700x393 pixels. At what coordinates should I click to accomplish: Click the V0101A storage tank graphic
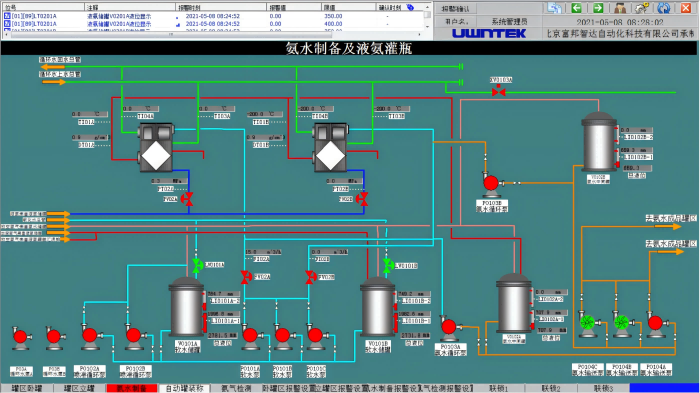[x=187, y=307]
